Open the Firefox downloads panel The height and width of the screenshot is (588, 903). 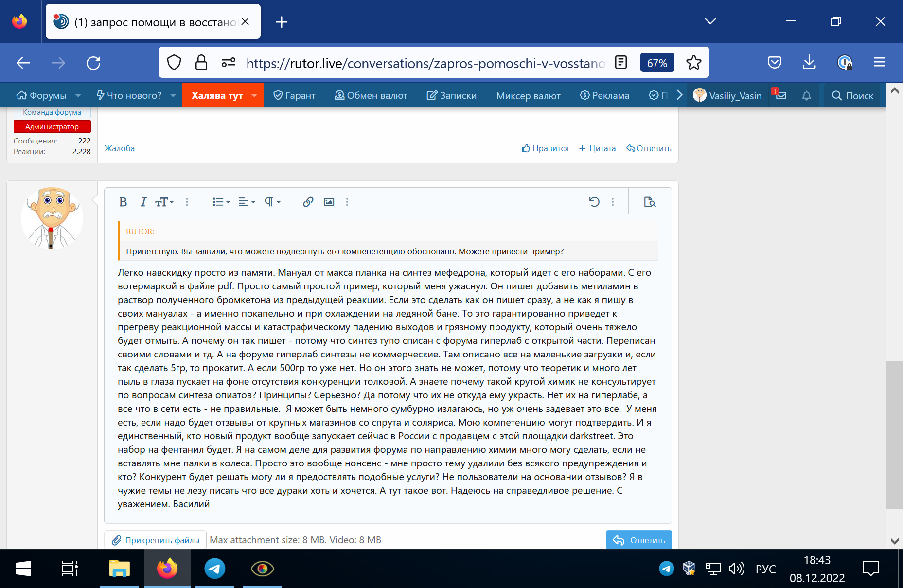pos(809,63)
